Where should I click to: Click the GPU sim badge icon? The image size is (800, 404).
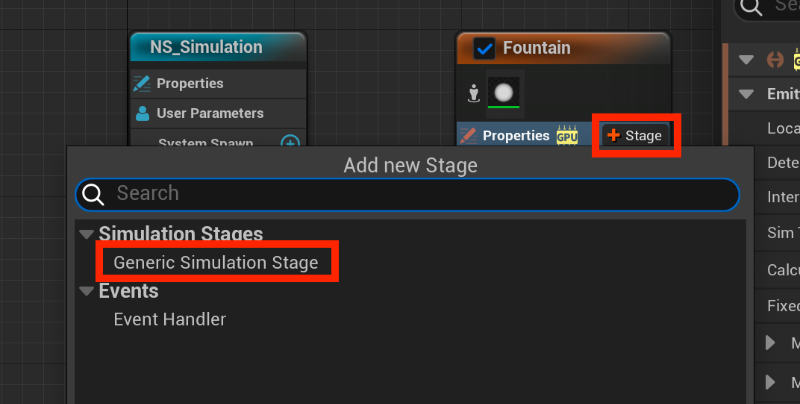pyautogui.click(x=567, y=136)
